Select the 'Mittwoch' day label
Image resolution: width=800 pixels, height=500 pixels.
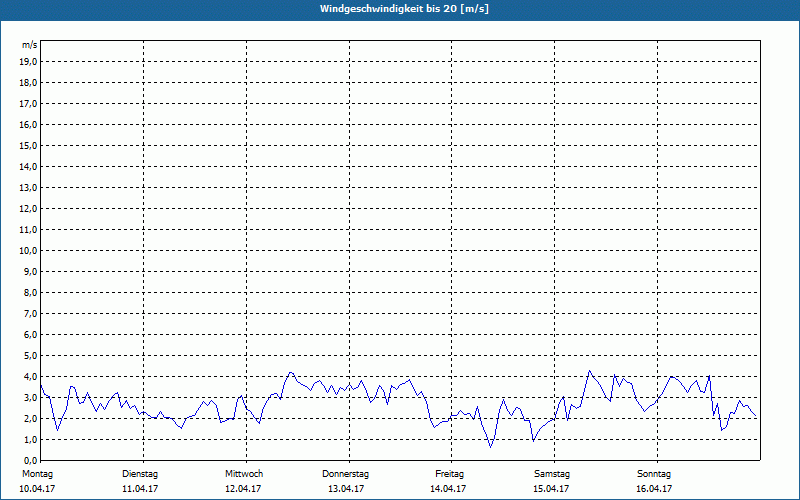point(244,474)
